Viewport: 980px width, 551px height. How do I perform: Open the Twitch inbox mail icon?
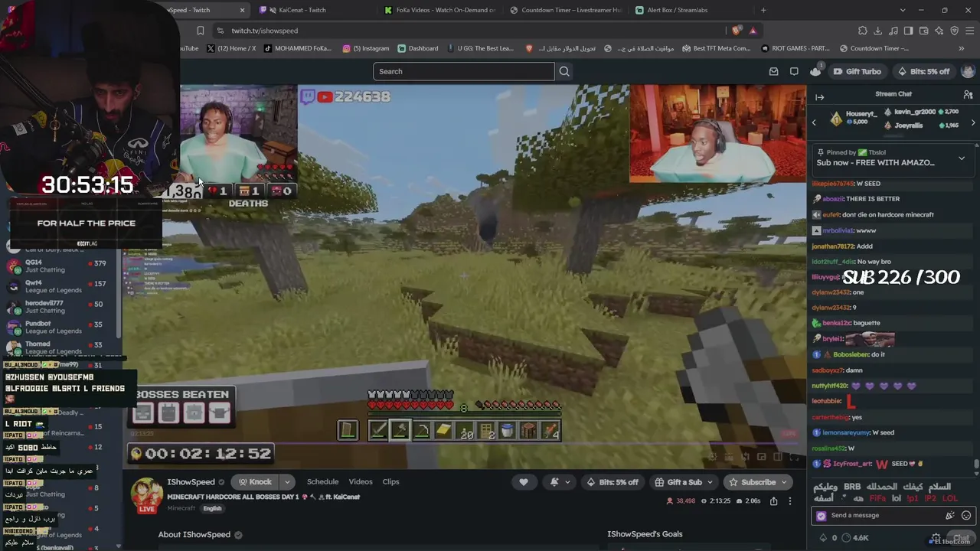click(773, 71)
